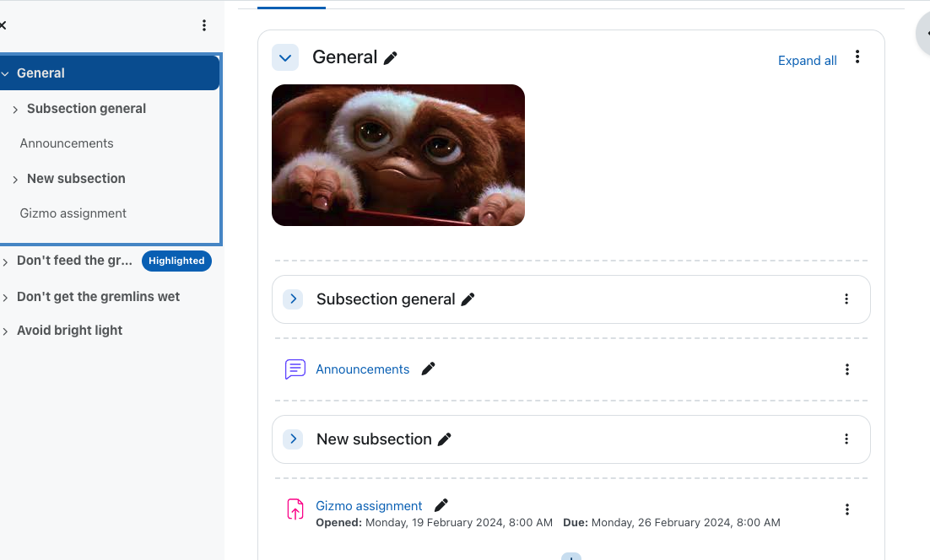Click the Expand all link
Image resolution: width=930 pixels, height=560 pixels.
point(808,61)
